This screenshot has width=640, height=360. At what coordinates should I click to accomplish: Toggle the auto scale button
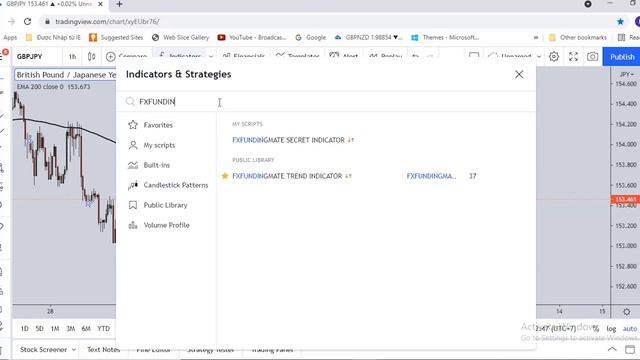tap(629, 329)
